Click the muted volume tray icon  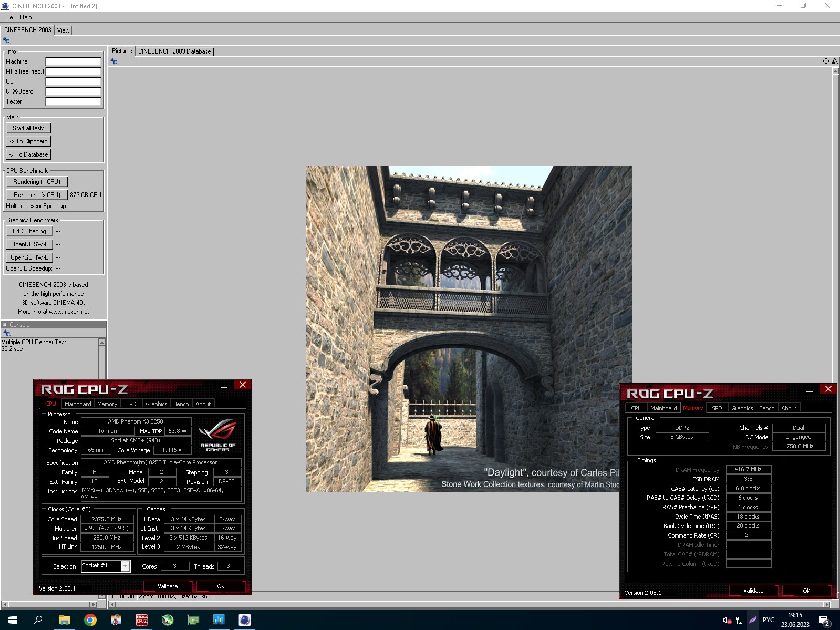point(727,620)
